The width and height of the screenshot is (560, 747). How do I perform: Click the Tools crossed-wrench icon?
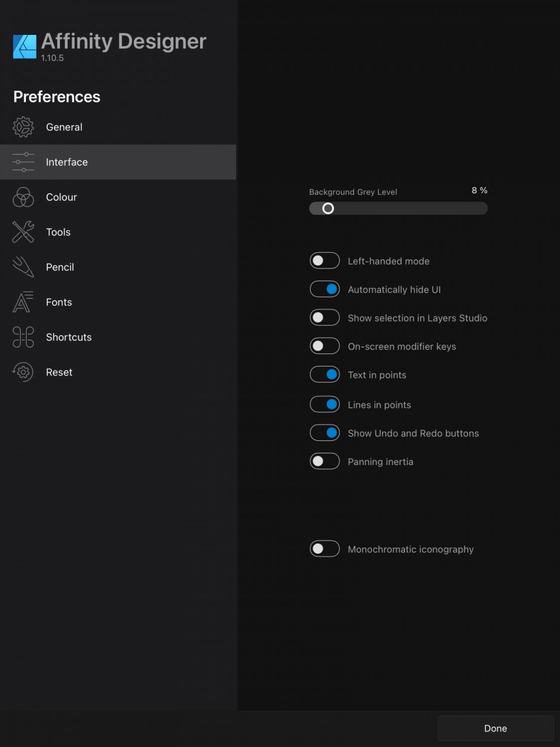pyautogui.click(x=22, y=232)
